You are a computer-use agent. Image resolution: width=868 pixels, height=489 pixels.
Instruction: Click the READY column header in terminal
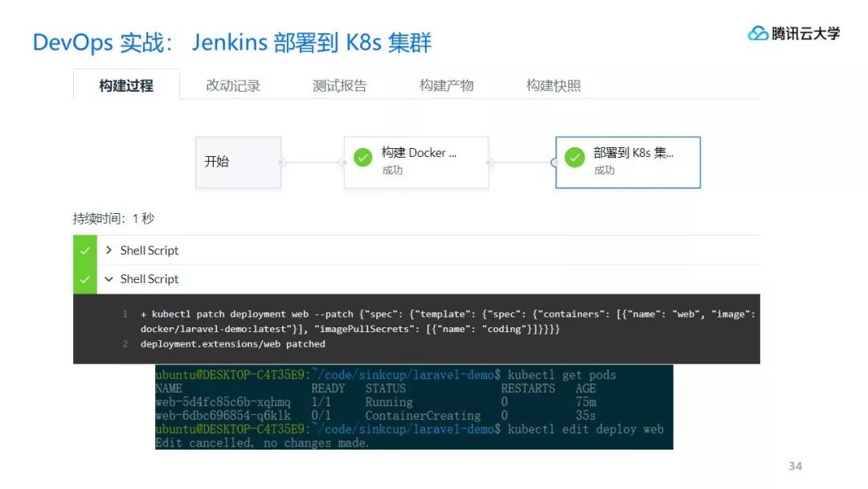pyautogui.click(x=328, y=388)
